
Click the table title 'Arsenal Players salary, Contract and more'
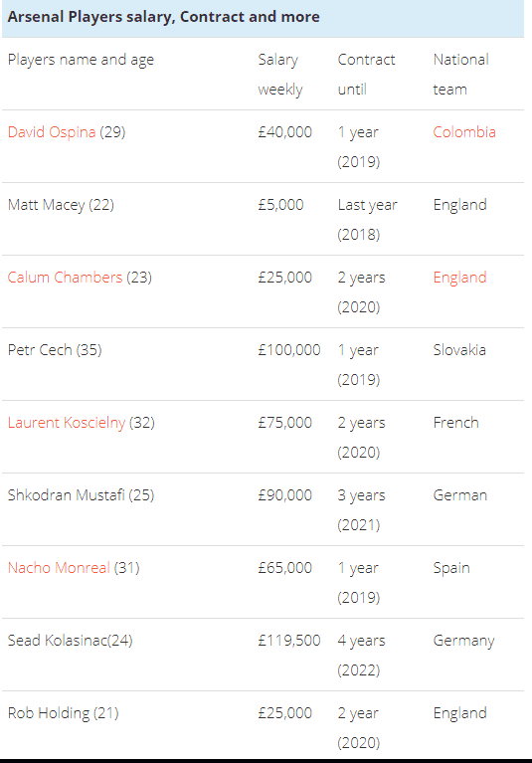pyautogui.click(x=163, y=17)
